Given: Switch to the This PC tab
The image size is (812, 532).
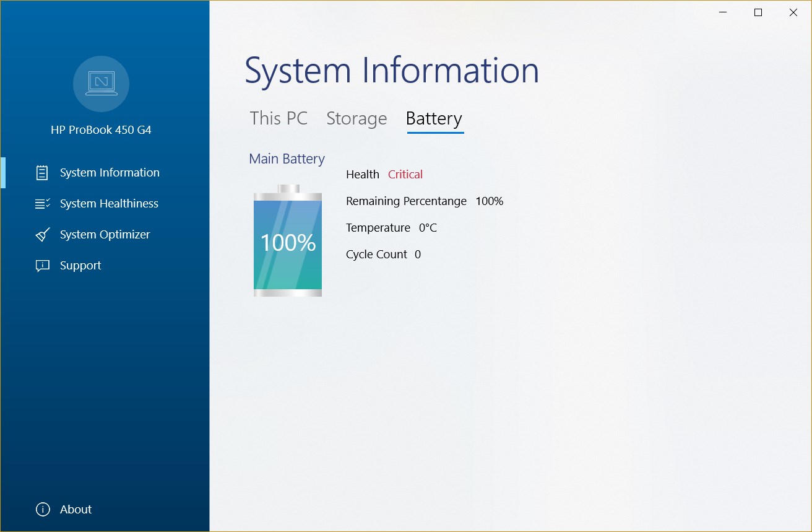Looking at the screenshot, I should 279,118.
